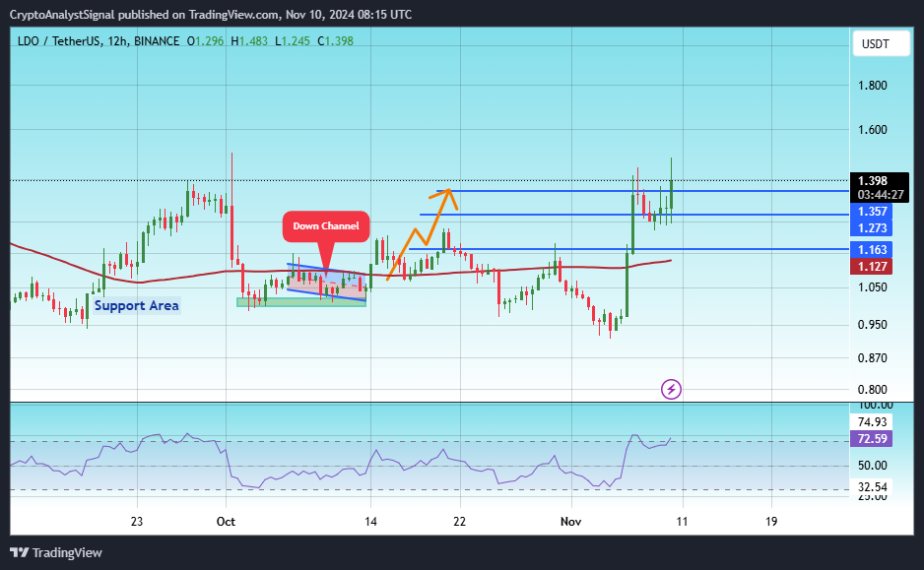This screenshot has height=570, width=924.
Task: Click the open price value O1.296
Action: pyautogui.click(x=205, y=41)
